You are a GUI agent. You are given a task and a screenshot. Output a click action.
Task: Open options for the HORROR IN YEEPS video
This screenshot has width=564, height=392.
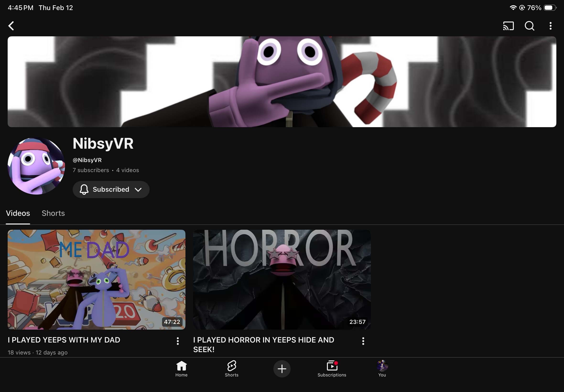363,341
